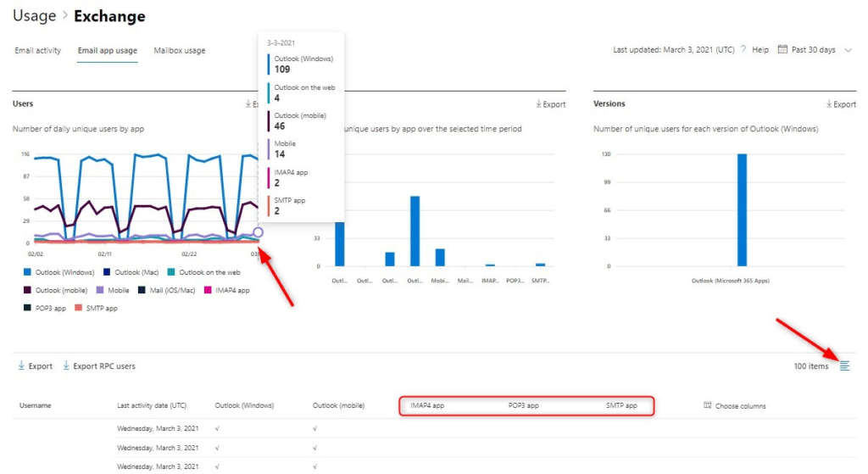Viewport: 868px width, 474px height.
Task: Click the 100 items count label
Action: 811,366
